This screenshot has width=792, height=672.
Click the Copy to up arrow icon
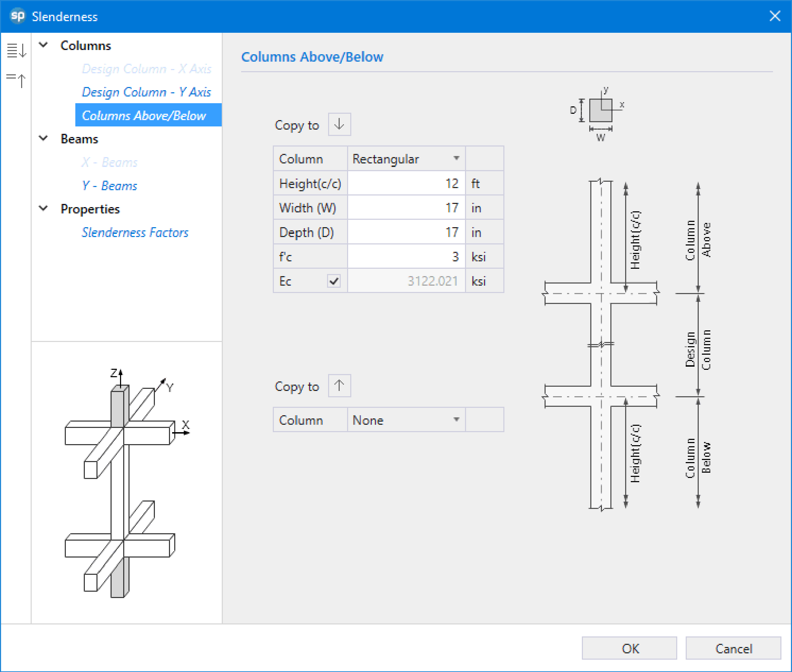click(x=340, y=385)
